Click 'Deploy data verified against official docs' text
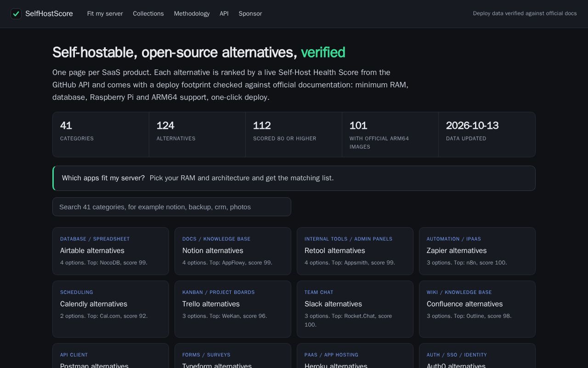 [x=525, y=13]
